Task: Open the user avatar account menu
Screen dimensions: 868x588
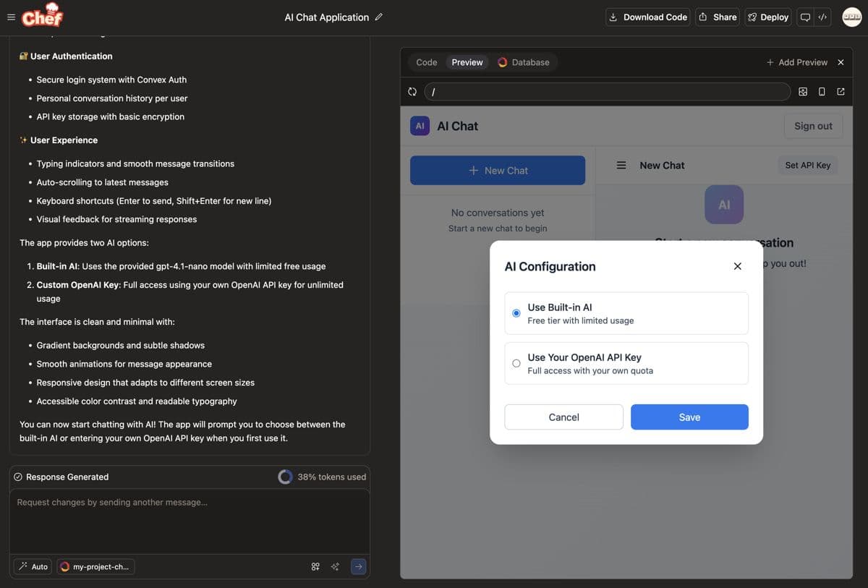Action: [x=851, y=17]
